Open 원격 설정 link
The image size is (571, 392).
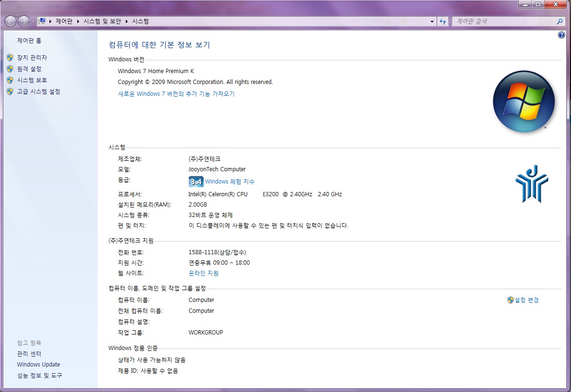[29, 69]
